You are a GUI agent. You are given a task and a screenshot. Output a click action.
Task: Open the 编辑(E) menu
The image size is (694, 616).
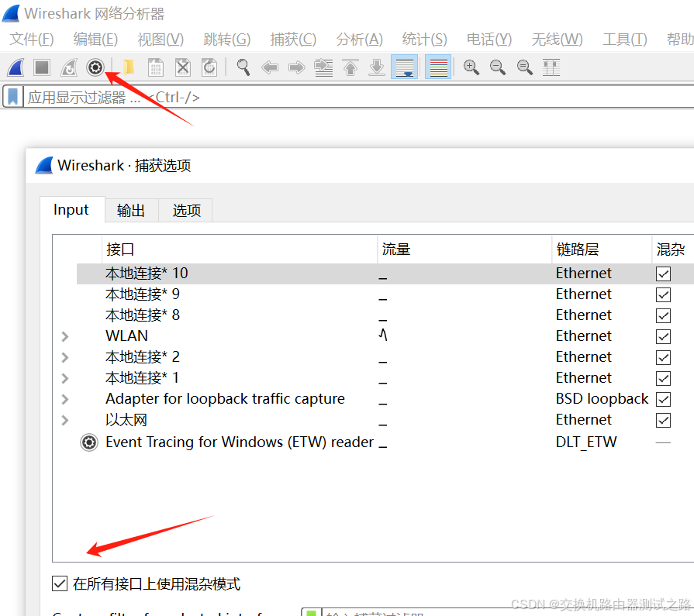pos(95,40)
